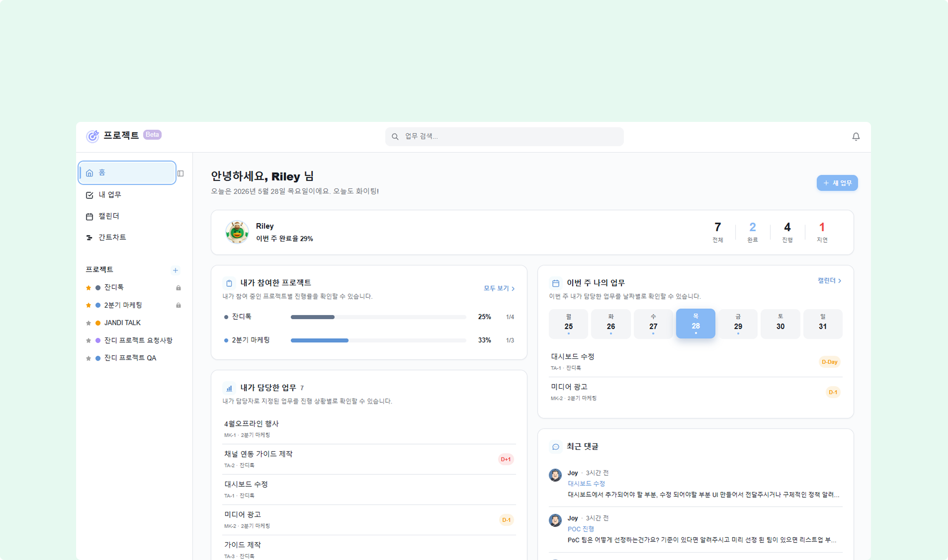948x560 pixels.
Task: Click lock icon next to 2분기 마케팅
Action: click(178, 305)
